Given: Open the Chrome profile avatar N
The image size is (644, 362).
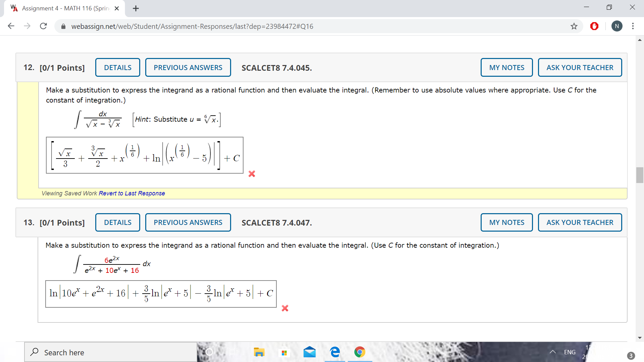Looking at the screenshot, I should [x=617, y=26].
